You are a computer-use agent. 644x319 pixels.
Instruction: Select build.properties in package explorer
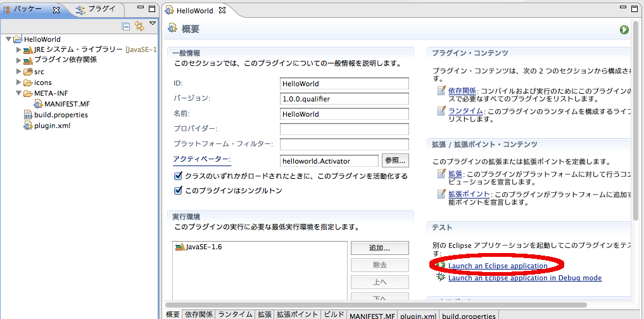click(61, 115)
